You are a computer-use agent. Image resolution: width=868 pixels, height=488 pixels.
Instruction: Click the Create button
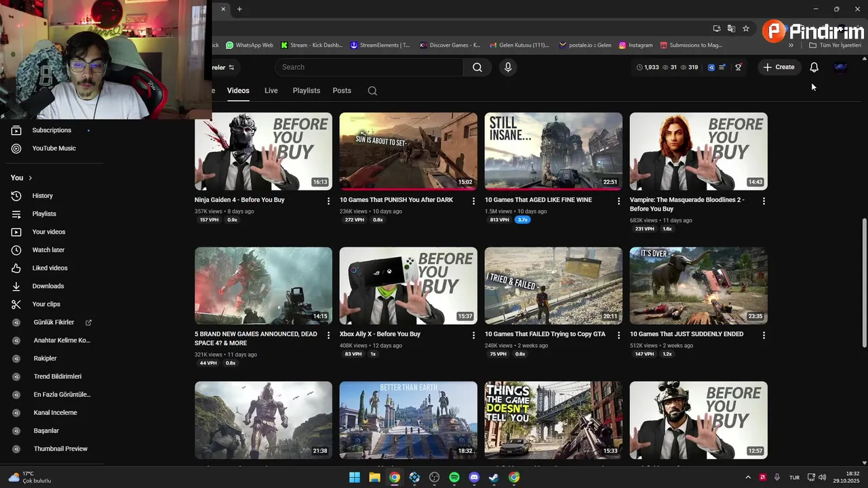(778, 67)
